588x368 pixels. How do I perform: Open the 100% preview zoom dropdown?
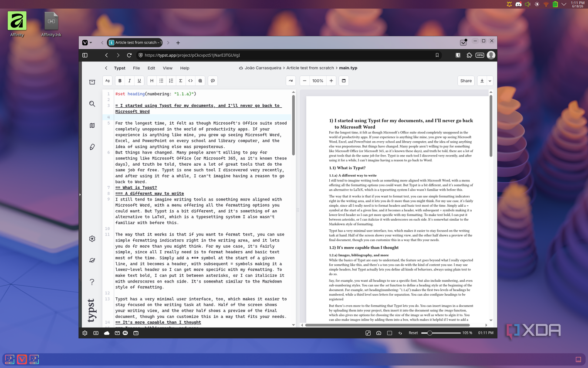click(318, 81)
